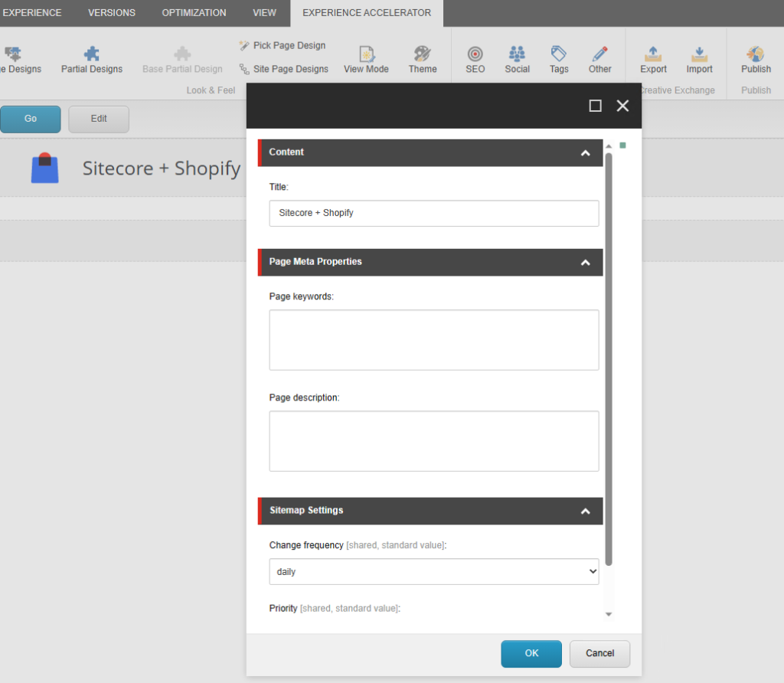Screen dimensions: 784x683
Task: Open the Change frequency dropdown
Action: [433, 572]
